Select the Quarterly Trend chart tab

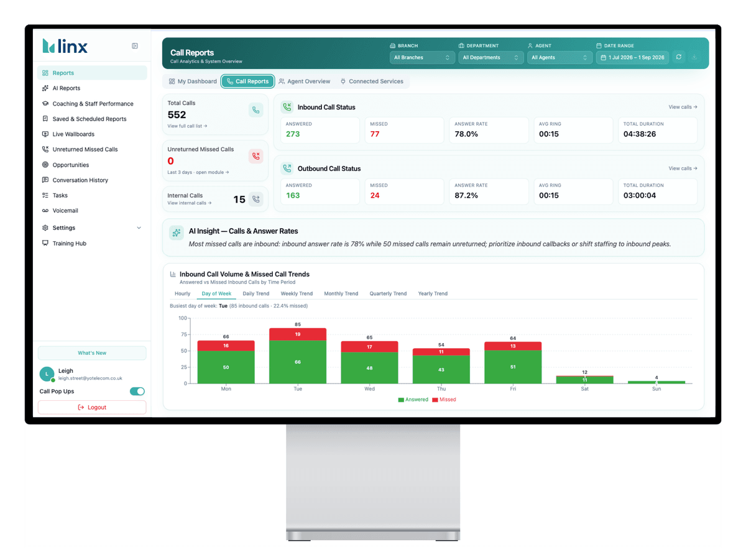(x=388, y=293)
